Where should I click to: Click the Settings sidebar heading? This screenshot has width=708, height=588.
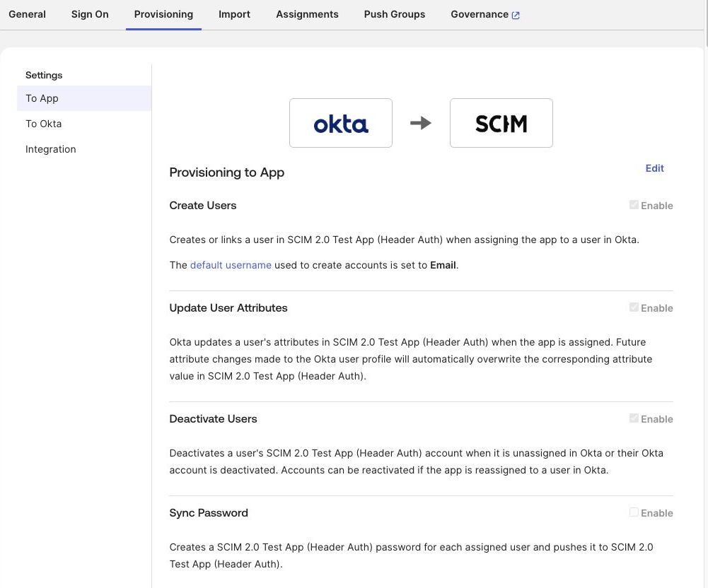point(44,76)
